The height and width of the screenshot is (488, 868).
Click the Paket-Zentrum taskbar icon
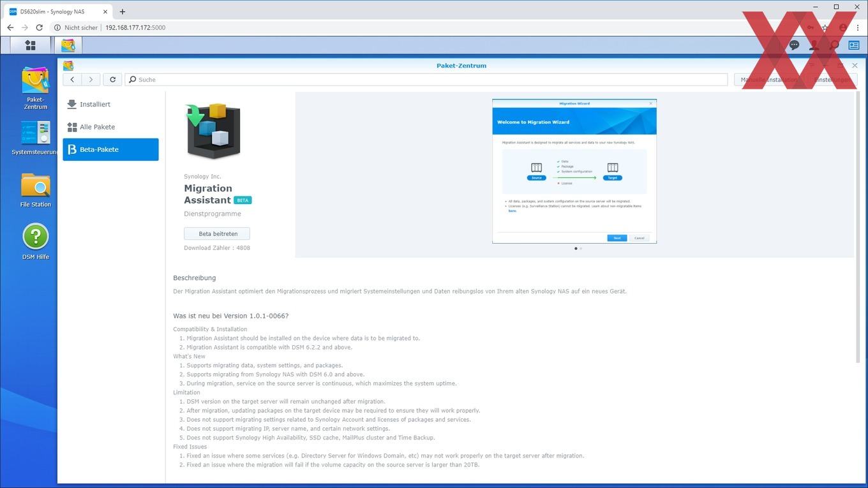[x=68, y=45]
